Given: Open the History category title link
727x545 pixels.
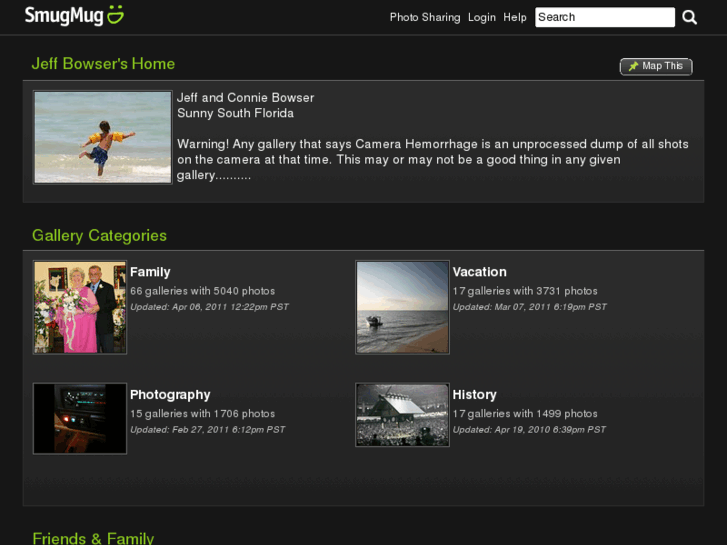Looking at the screenshot, I should [x=474, y=395].
